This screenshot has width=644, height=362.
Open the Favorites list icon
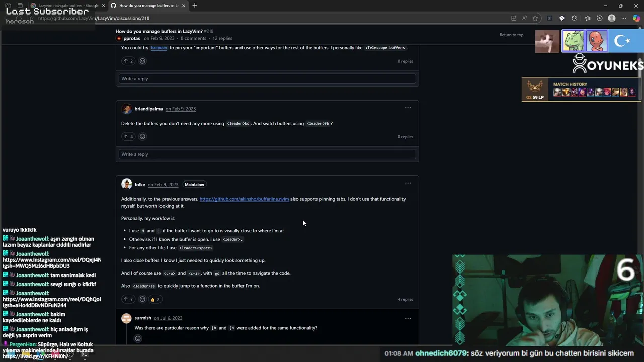[588, 18]
